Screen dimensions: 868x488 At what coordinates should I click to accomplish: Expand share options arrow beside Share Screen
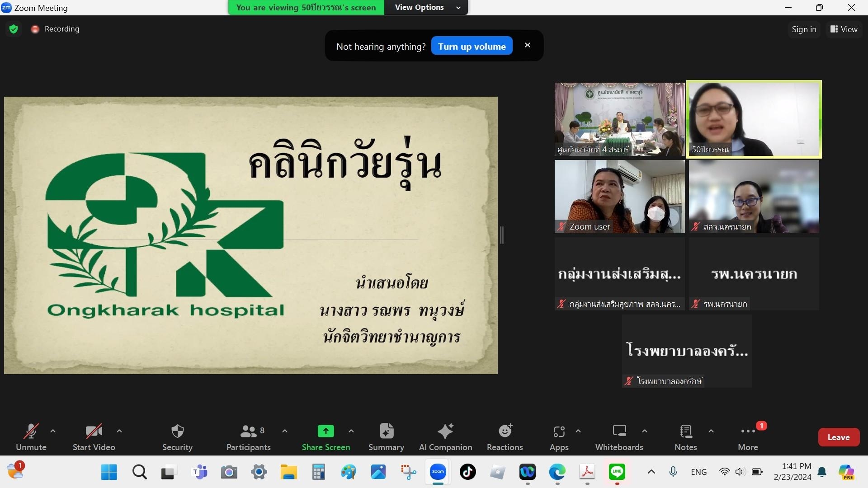pyautogui.click(x=351, y=431)
